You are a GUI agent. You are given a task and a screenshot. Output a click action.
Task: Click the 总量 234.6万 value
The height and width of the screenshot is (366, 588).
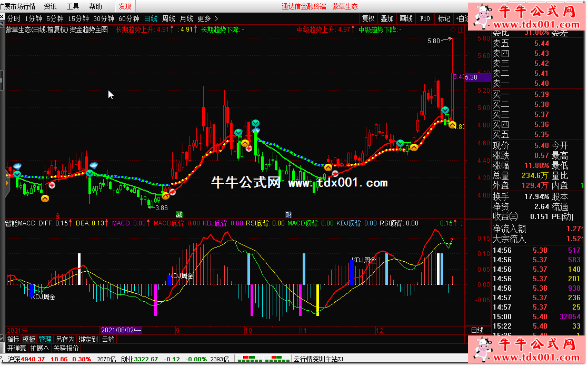click(535, 175)
